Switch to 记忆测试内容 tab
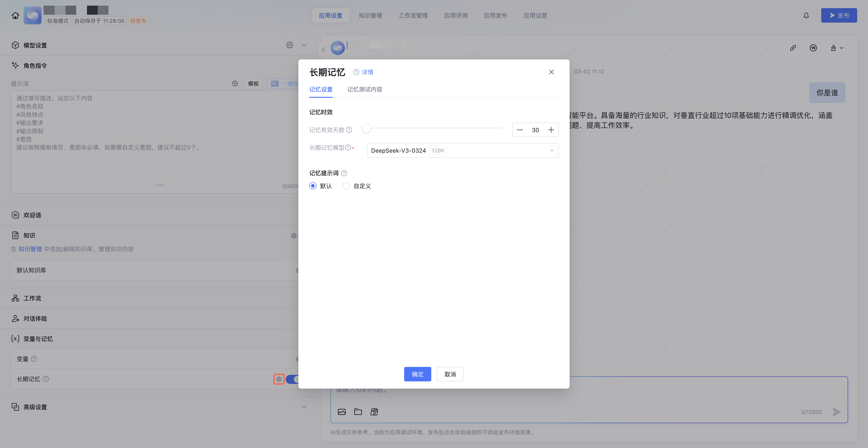868x448 pixels. coord(365,90)
